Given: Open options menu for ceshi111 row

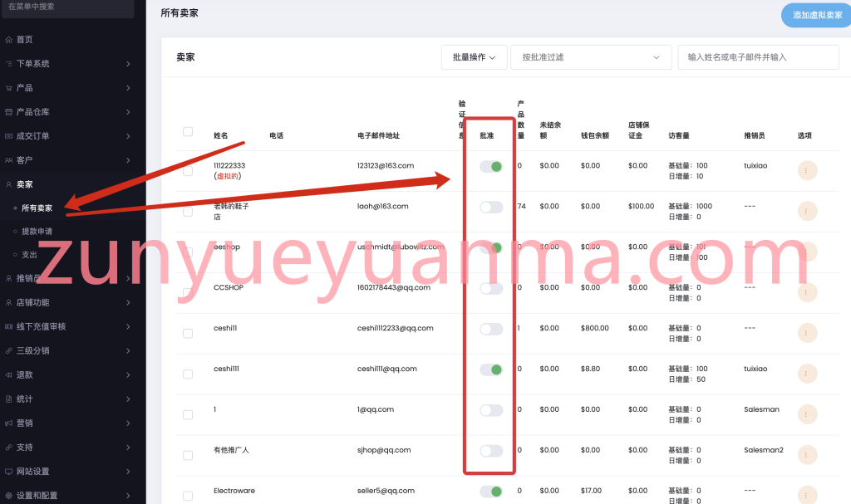Looking at the screenshot, I should coord(807,374).
